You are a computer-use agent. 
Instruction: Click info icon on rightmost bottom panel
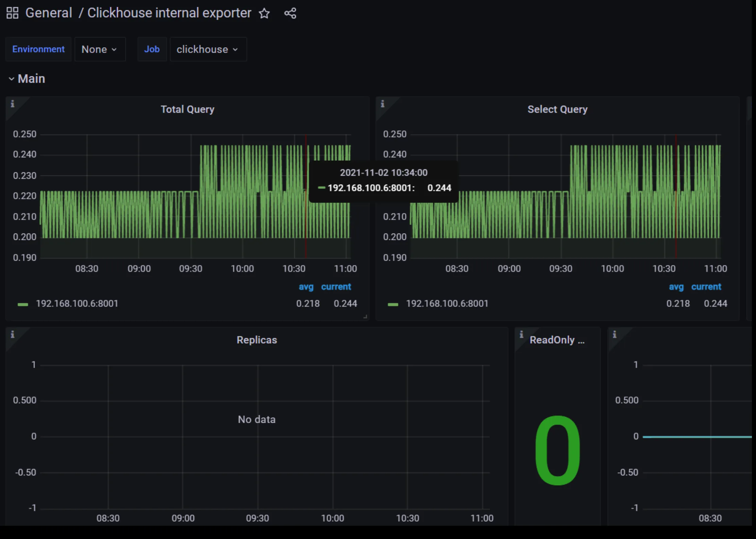pos(615,334)
